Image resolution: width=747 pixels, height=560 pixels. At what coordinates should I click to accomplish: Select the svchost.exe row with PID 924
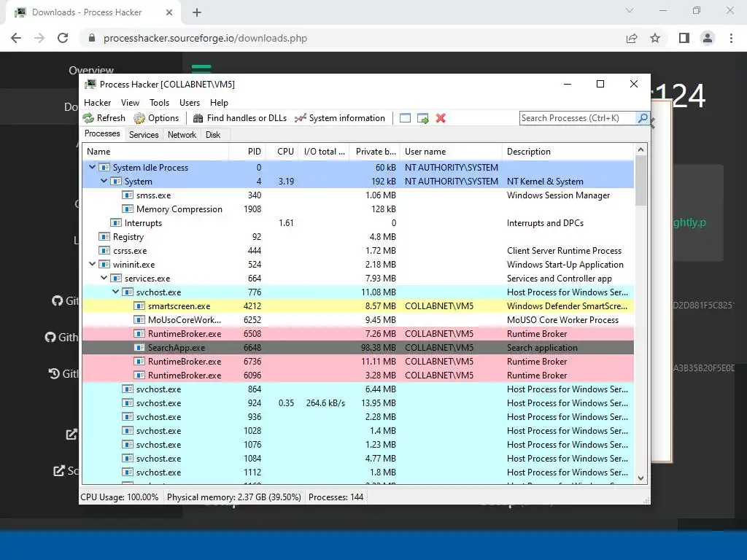coord(357,402)
